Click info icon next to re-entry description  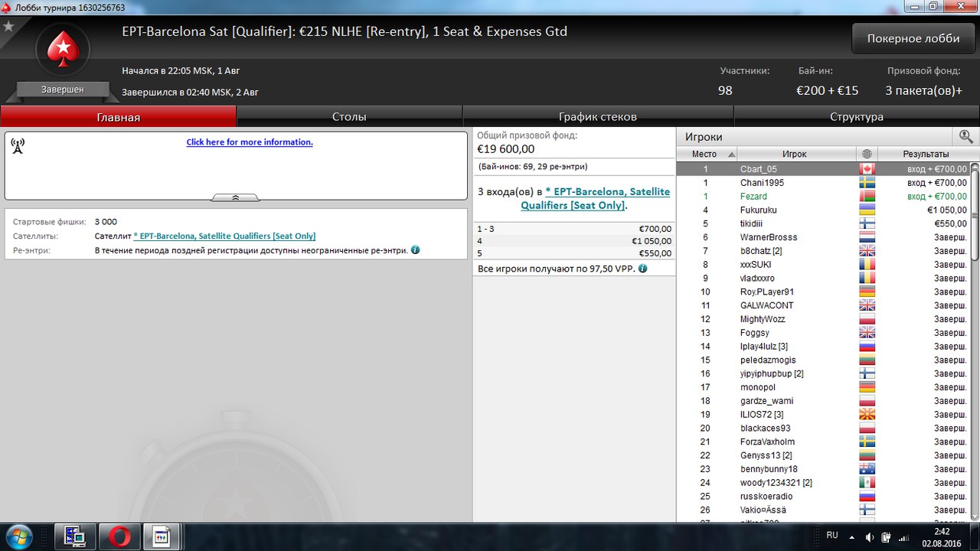[x=415, y=250]
